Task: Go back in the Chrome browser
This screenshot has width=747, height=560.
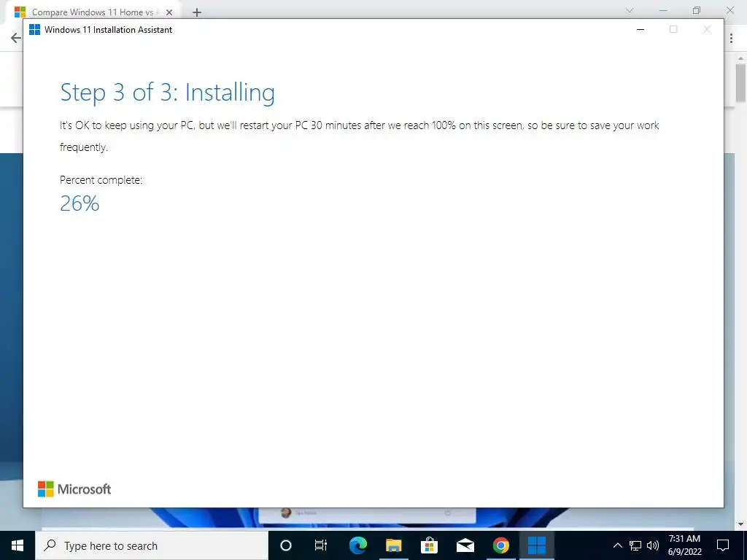Action: [x=15, y=38]
